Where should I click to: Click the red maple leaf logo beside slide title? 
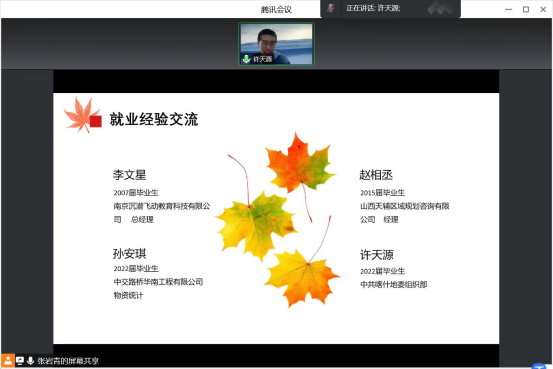pyautogui.click(x=83, y=115)
